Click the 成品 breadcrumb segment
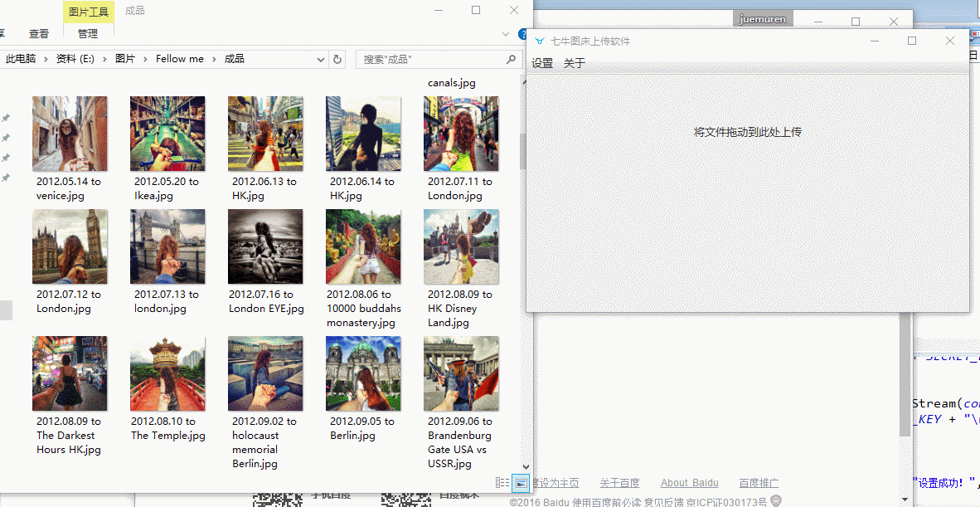 tap(235, 59)
